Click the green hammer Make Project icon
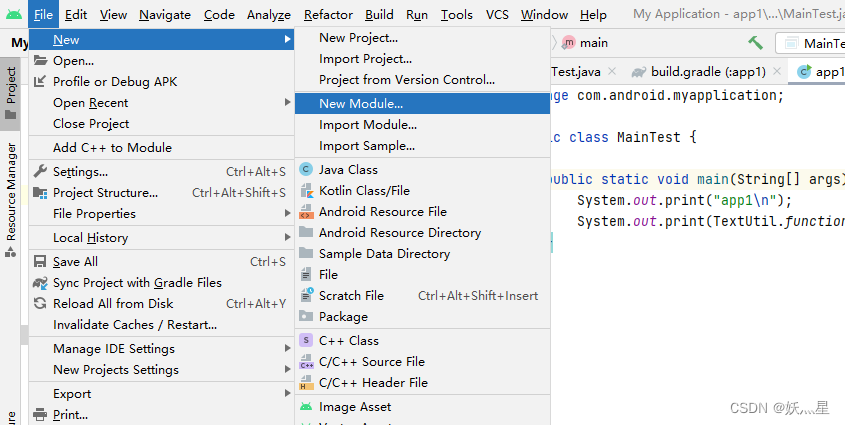The image size is (845, 425). 756,43
